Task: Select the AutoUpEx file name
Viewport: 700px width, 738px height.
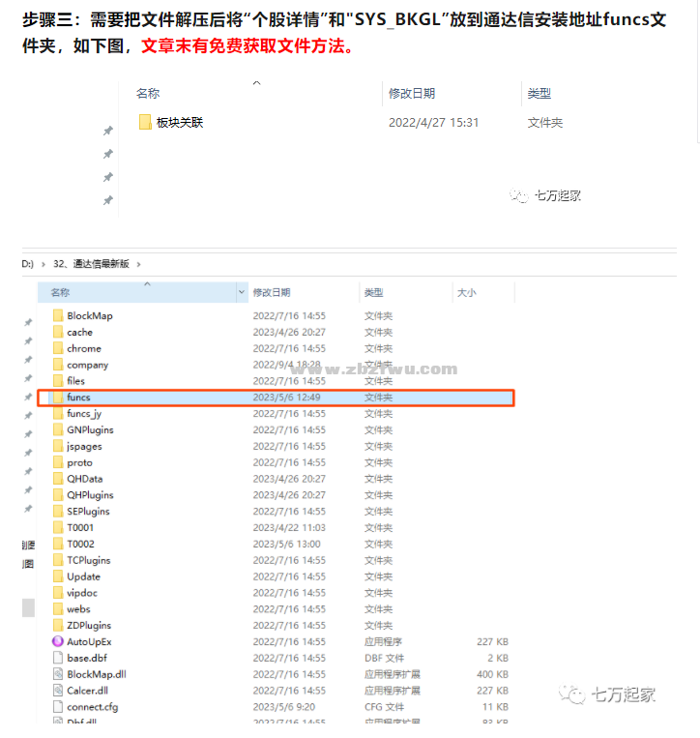Action: pyautogui.click(x=89, y=641)
